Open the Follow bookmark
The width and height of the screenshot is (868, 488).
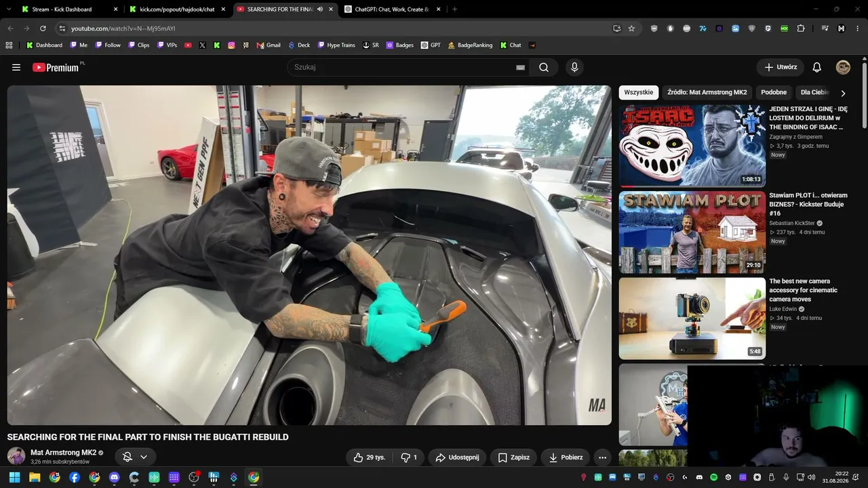(x=108, y=45)
